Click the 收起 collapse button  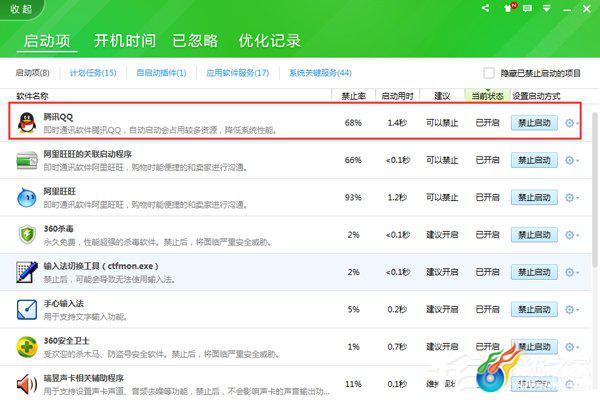[x=21, y=8]
